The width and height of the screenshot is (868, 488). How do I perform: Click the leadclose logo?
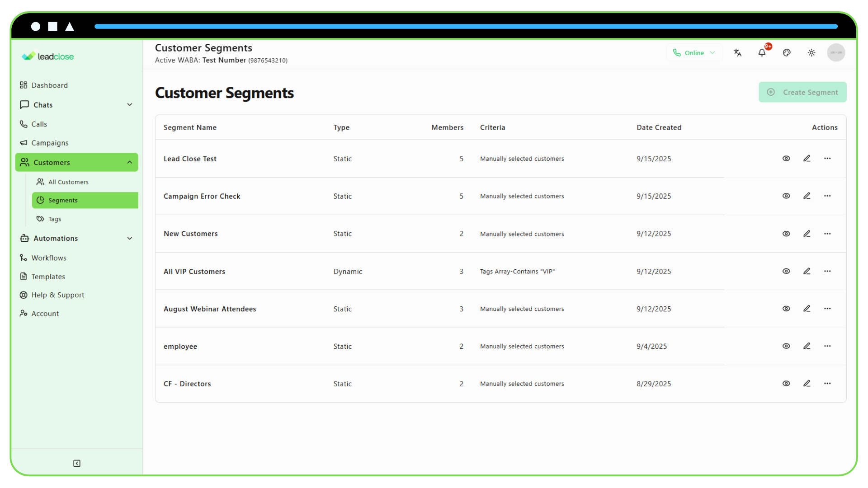pos(47,56)
